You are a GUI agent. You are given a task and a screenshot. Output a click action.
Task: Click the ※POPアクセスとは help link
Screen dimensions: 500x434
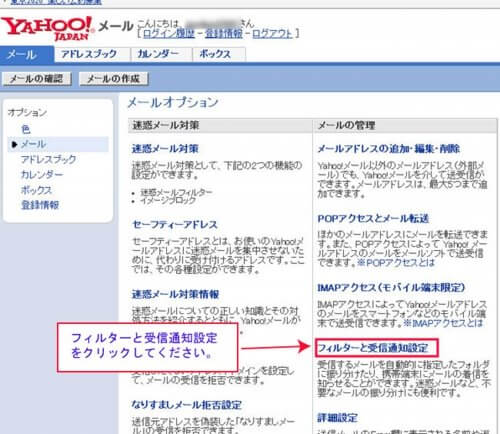point(396,263)
